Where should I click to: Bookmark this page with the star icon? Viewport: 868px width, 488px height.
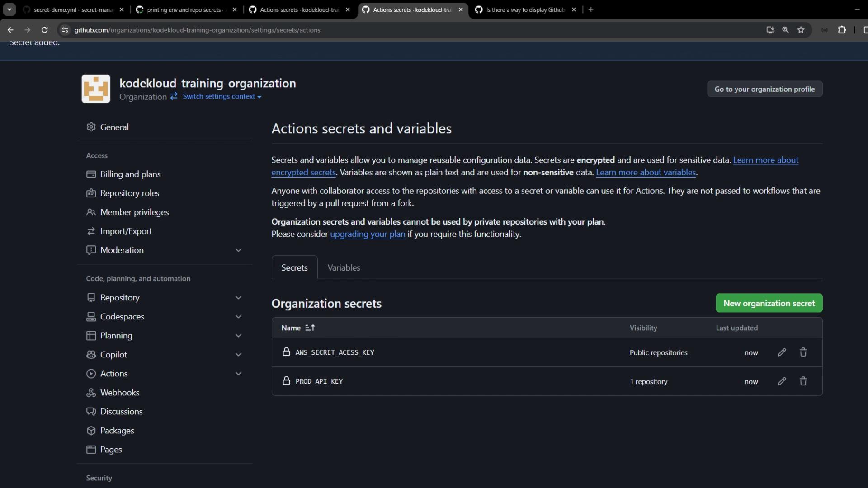(x=801, y=30)
